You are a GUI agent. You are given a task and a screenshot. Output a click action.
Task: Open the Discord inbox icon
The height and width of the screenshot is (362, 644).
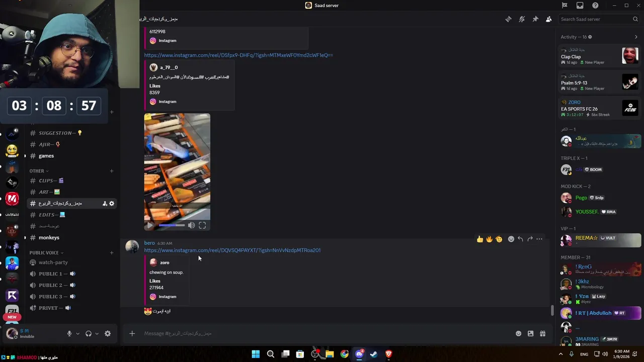click(580, 6)
